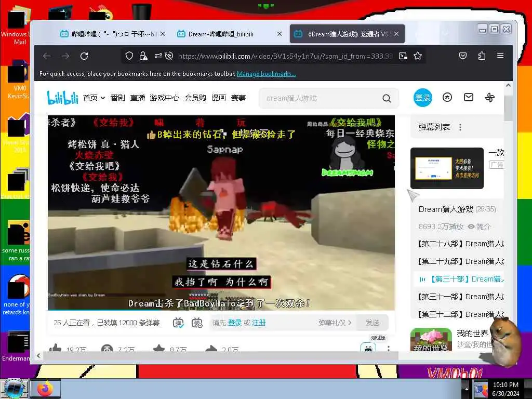Open the messages envelope icon
The width and height of the screenshot is (532, 399).
pyautogui.click(x=469, y=98)
